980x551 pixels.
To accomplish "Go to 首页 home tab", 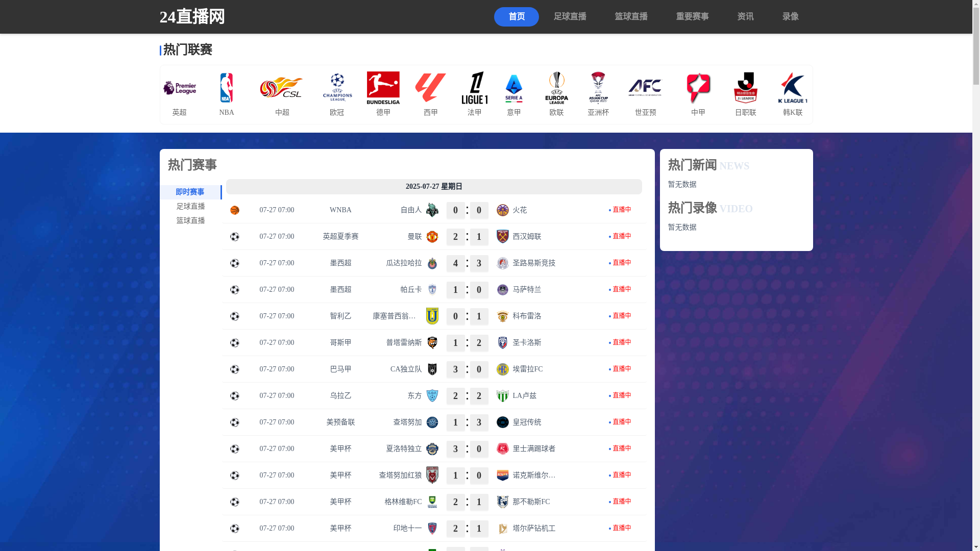I will [x=517, y=17].
